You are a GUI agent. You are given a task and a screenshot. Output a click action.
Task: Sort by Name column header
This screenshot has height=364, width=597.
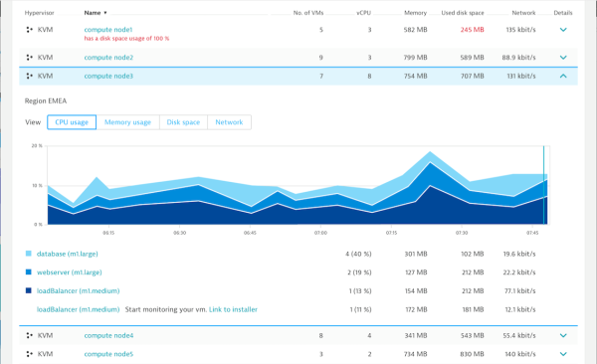click(93, 13)
